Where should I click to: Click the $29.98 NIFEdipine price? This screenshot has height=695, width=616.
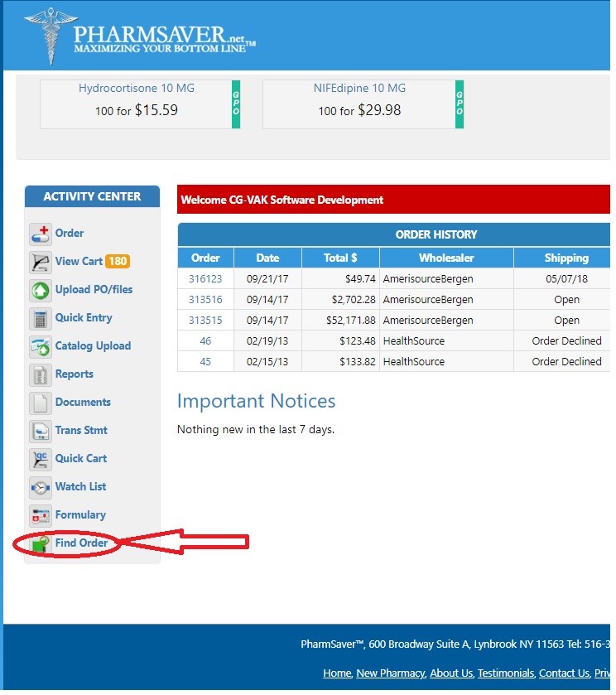(x=379, y=110)
